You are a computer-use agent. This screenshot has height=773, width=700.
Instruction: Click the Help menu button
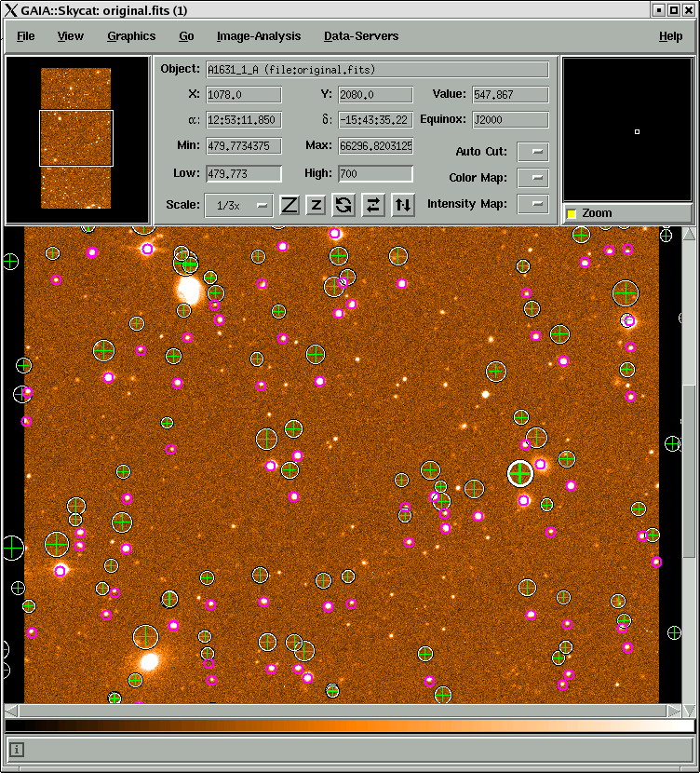(670, 36)
